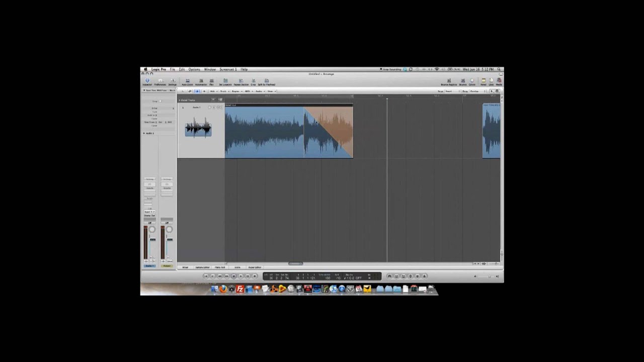
Task: Open the File menu
Action: point(173,69)
